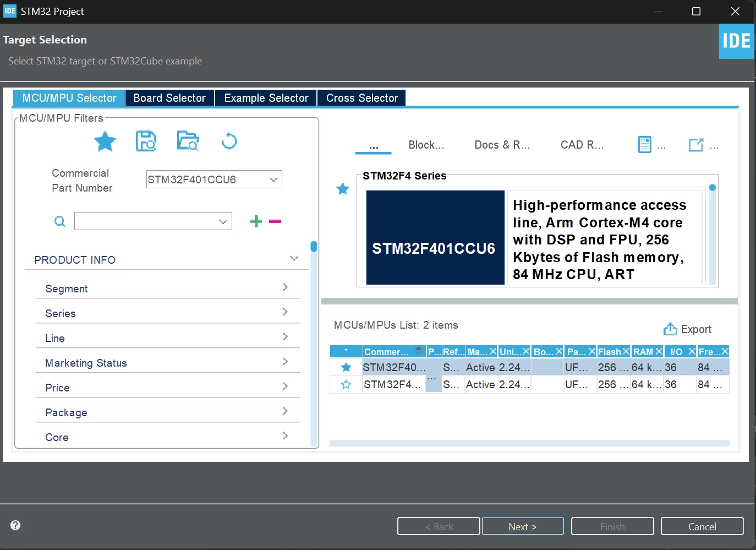
Task: Maximize the STM32 Project window
Action: click(696, 12)
